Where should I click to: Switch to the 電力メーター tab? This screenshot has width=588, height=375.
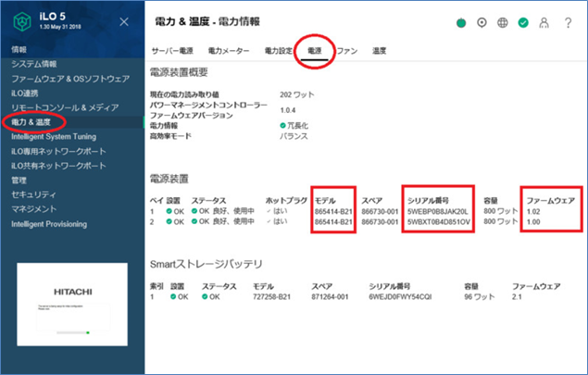(x=229, y=51)
